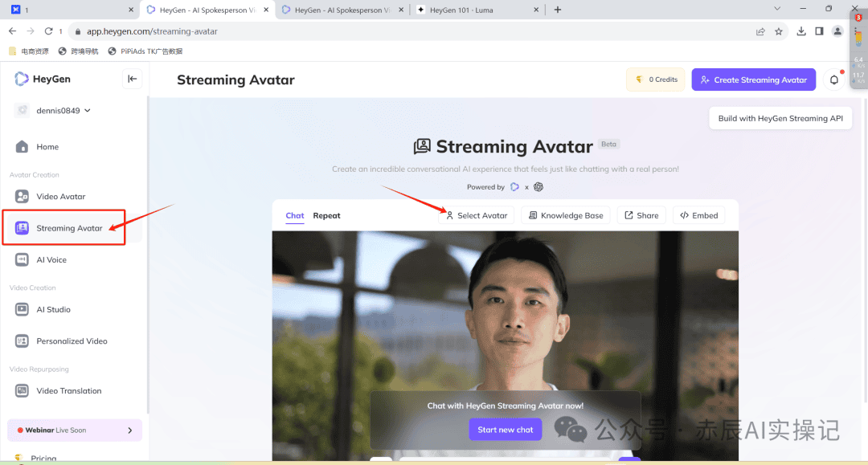The height and width of the screenshot is (465, 868).
Task: Open the HeyGen 101 - Luma tab
Action: (474, 10)
